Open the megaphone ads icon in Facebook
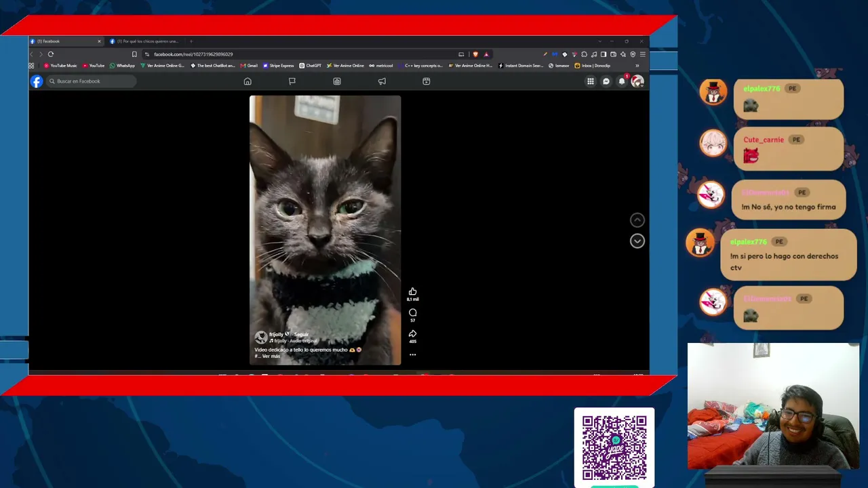This screenshot has width=868, height=488. pos(382,81)
